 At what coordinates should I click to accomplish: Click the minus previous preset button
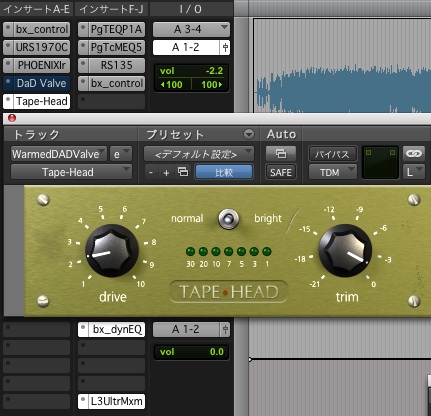[x=151, y=172]
